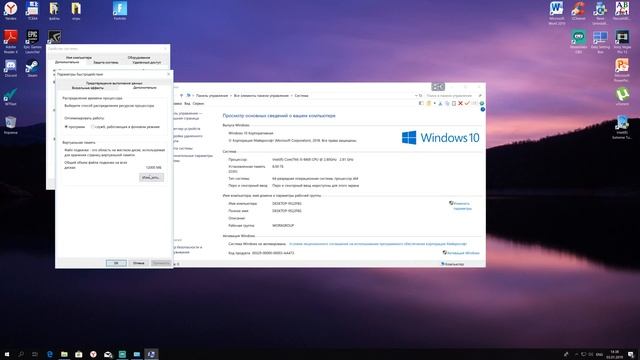Image resolution: width=640 pixels, height=360 pixels.
Task: Open the System Protection tab
Action: coord(106,62)
